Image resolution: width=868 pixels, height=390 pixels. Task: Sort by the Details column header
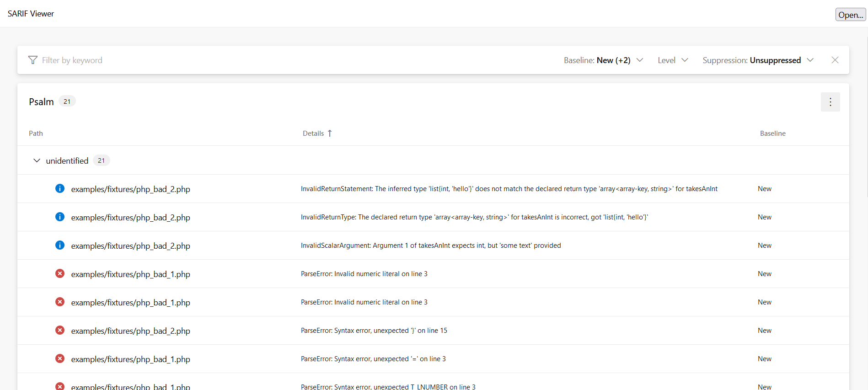[x=313, y=134]
